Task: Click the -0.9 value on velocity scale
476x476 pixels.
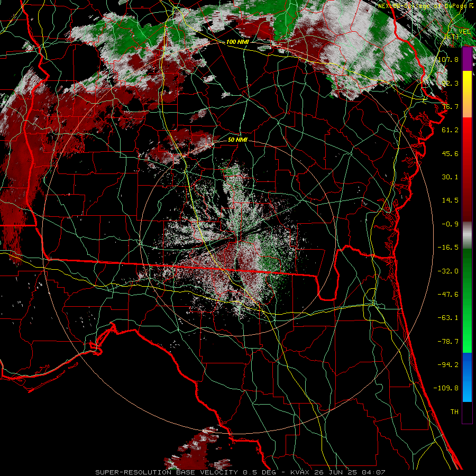Action: click(x=450, y=224)
